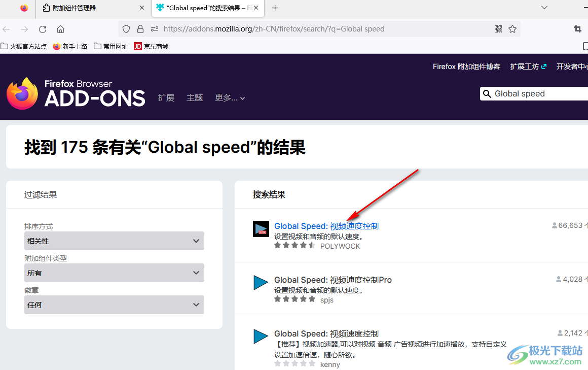Viewport: 588px width, 370px height.
Task: Open Firefox 附加组件博客 link
Action: tap(466, 66)
